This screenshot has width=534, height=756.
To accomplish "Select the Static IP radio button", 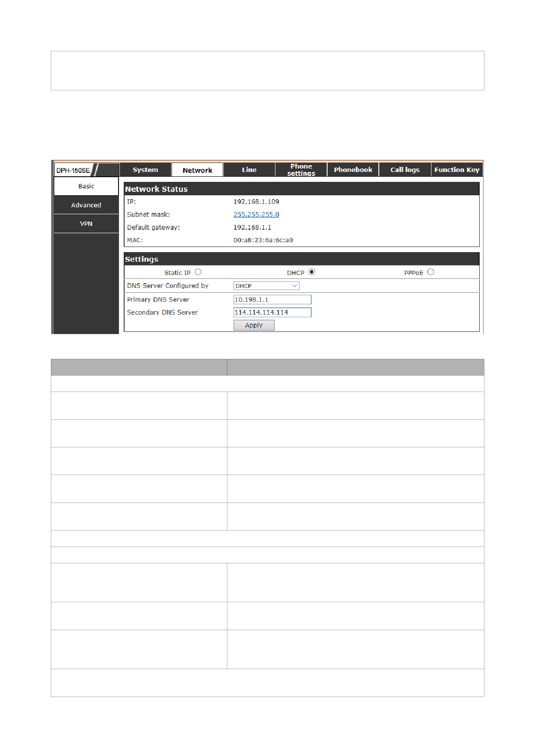I will [x=198, y=272].
